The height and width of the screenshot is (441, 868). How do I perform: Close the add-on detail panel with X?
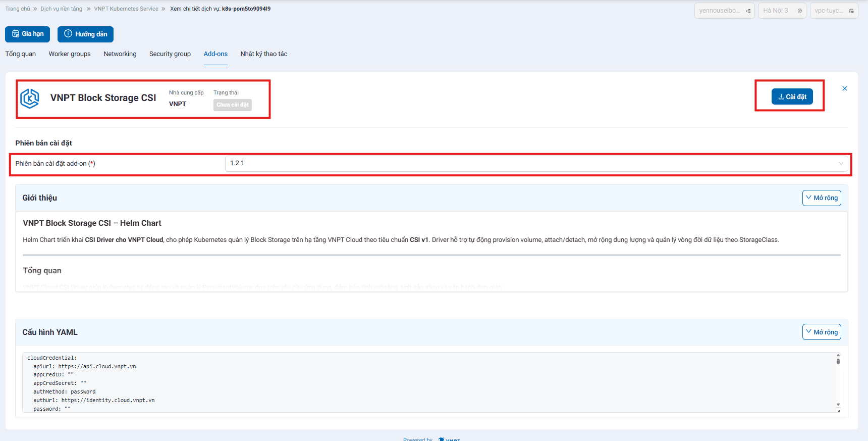[x=844, y=89]
